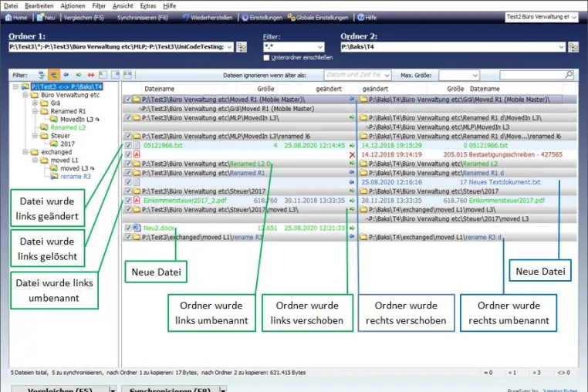Click the Word icon beside Neu2.docx
588x392 pixels.
coord(137,228)
